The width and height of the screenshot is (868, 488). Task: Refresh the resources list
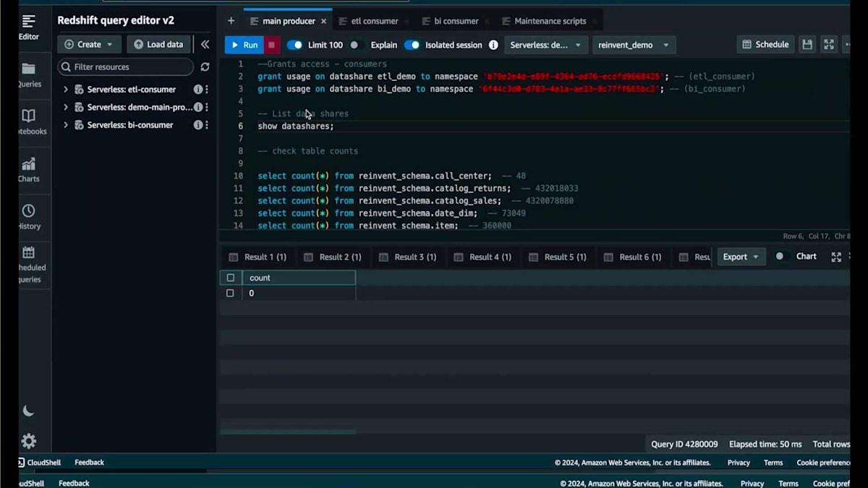[x=205, y=67]
